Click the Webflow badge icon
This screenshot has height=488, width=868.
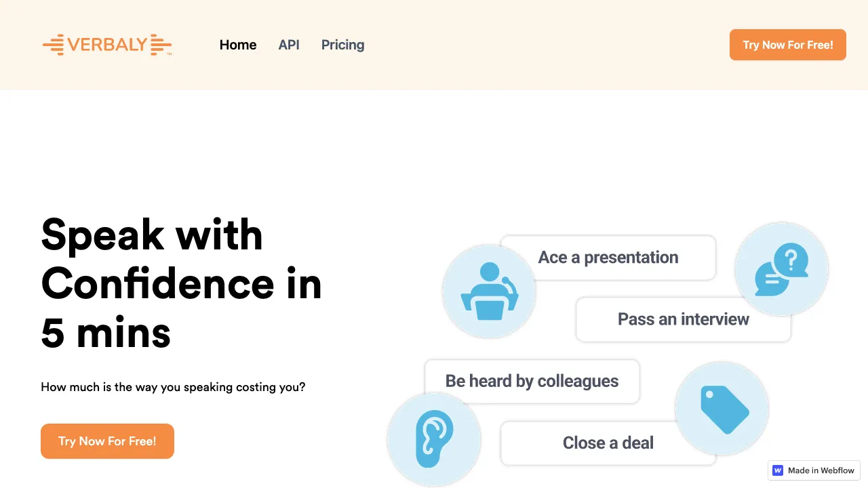[778, 470]
